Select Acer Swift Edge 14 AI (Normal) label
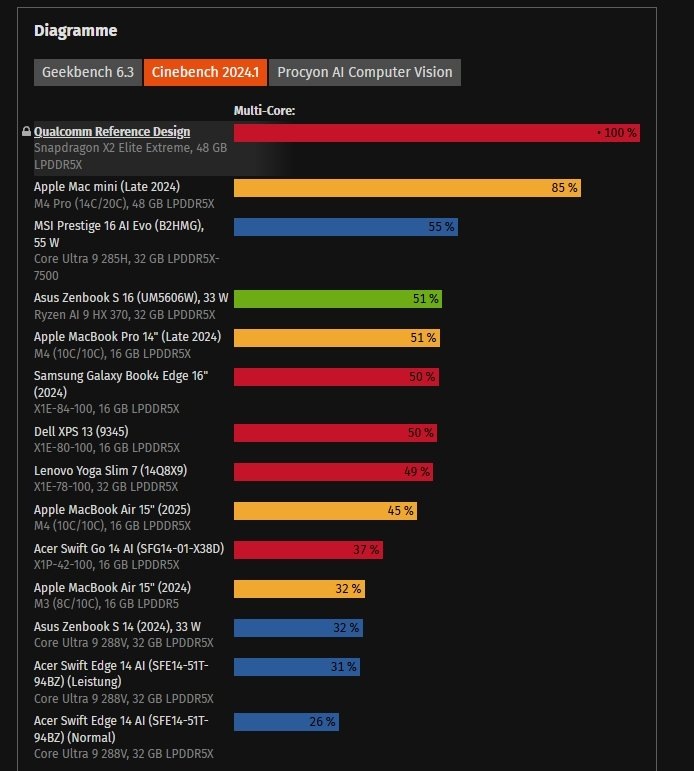The width and height of the screenshot is (694, 771). point(121,729)
